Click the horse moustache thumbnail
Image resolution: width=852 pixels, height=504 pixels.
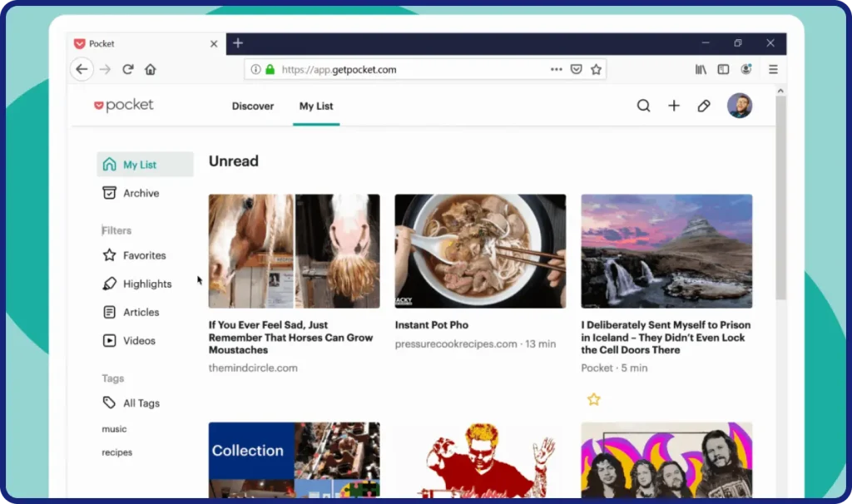294,251
